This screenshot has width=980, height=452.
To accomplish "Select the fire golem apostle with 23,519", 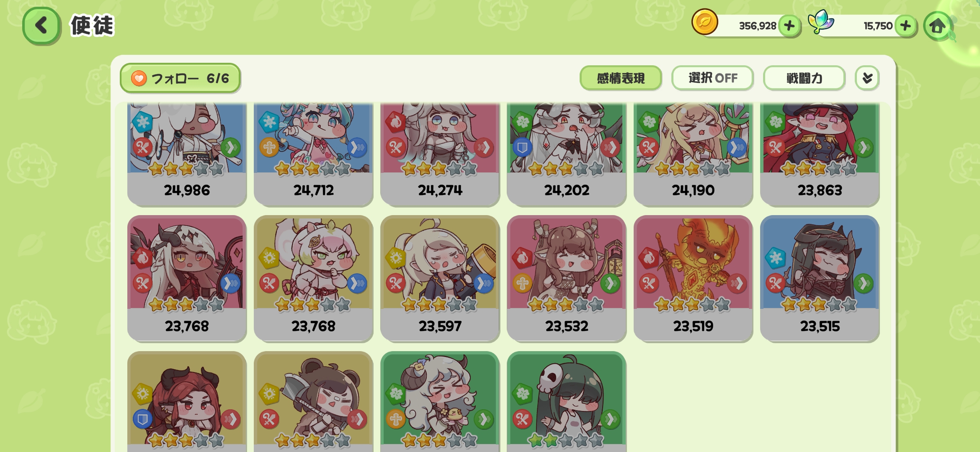I will [693, 278].
